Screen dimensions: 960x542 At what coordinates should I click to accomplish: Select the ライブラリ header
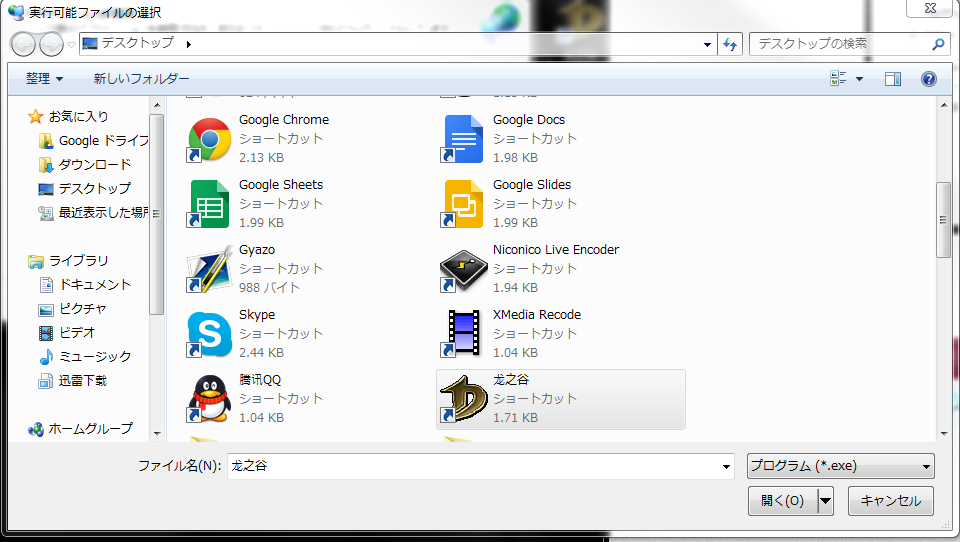(69, 261)
